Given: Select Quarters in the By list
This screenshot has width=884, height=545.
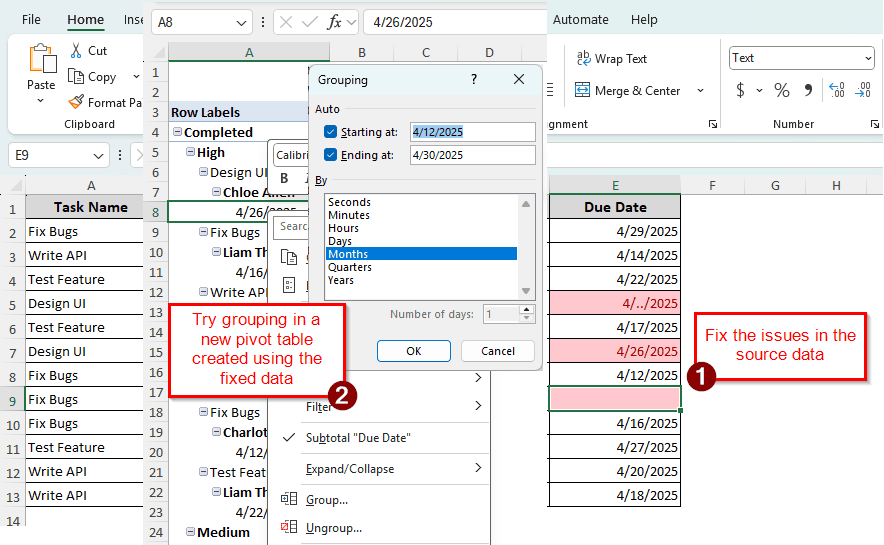Looking at the screenshot, I should point(349,267).
